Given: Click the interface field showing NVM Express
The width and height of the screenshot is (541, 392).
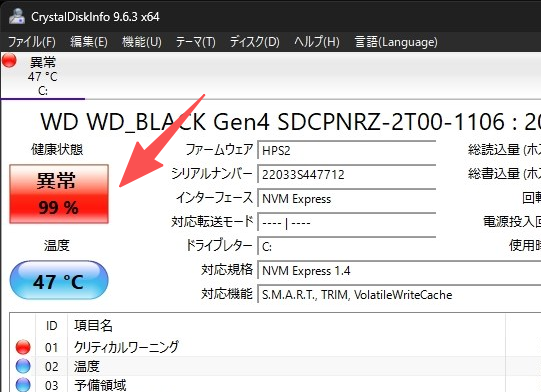Looking at the screenshot, I should point(346,198).
